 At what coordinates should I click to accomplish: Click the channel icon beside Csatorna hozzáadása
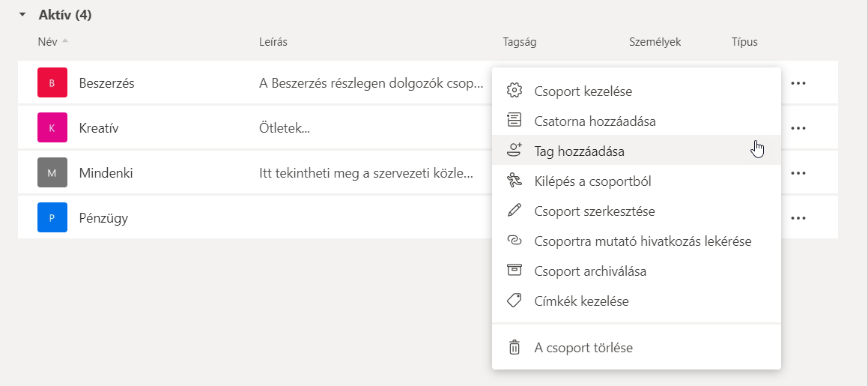[514, 121]
